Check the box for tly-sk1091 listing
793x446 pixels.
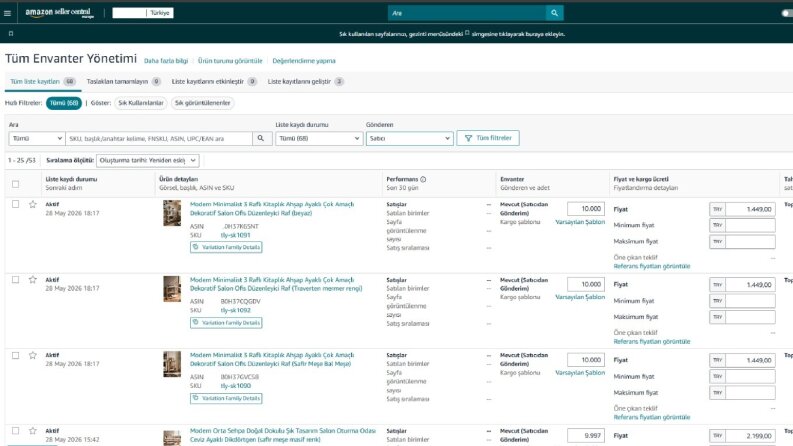tap(16, 204)
